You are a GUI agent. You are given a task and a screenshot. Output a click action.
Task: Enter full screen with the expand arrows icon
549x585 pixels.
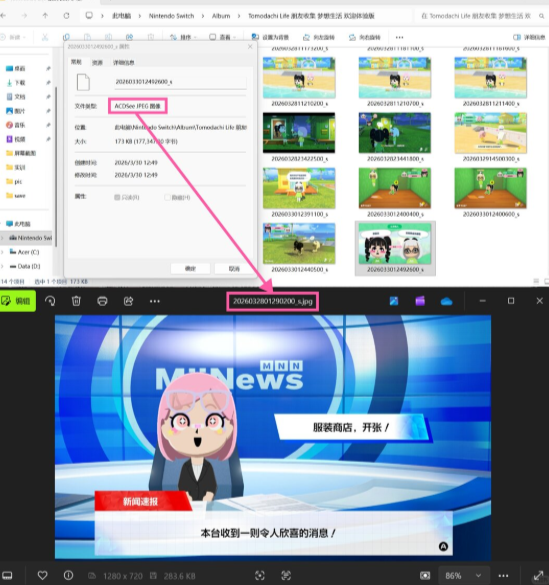pos(539,575)
